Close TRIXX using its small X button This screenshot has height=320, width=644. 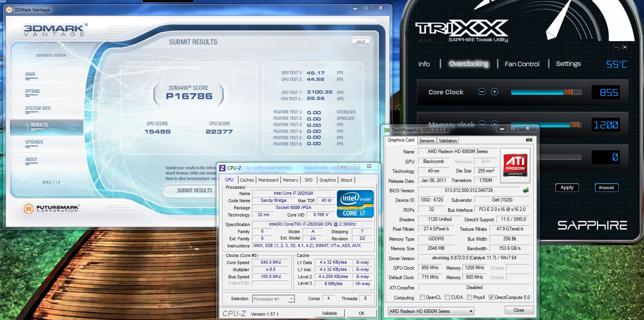pyautogui.click(x=625, y=47)
